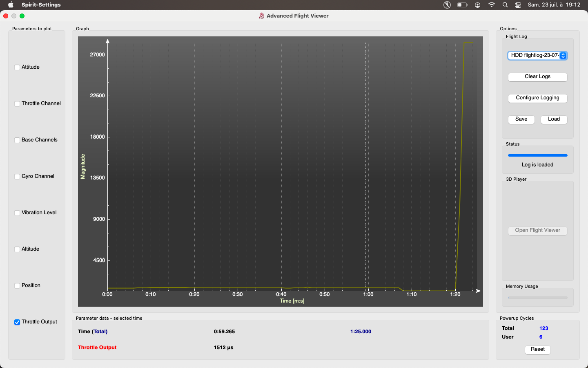Click the date and time in menu bar
This screenshot has width=588, height=368.
click(x=554, y=5)
